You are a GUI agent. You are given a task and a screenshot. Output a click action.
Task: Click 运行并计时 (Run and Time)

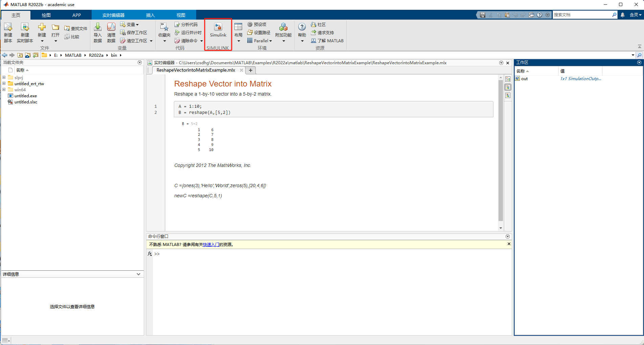(x=188, y=32)
